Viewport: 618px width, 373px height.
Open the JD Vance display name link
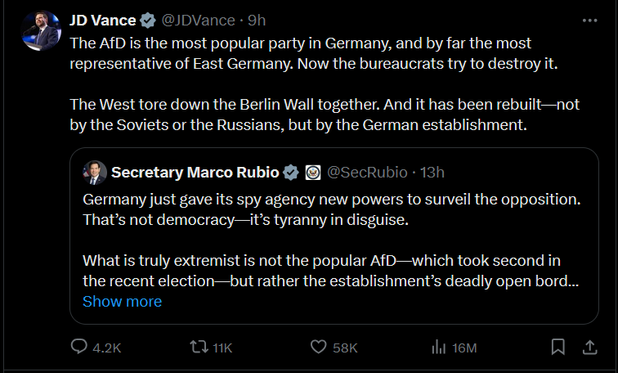(103, 21)
